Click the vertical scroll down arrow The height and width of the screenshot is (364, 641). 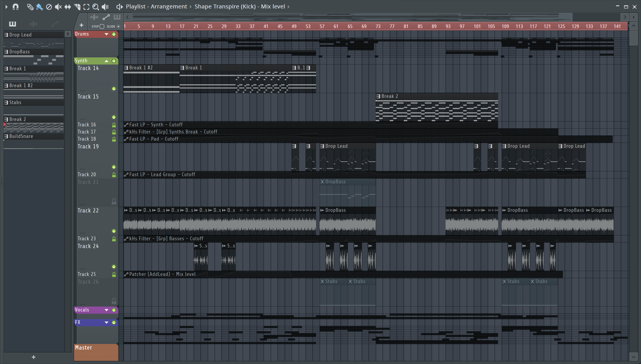click(x=633, y=357)
